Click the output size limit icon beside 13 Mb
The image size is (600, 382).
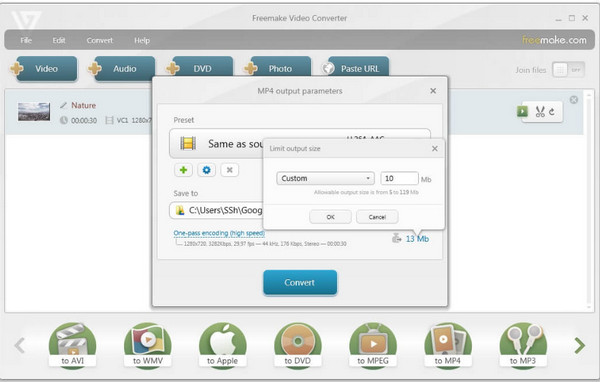[396, 238]
